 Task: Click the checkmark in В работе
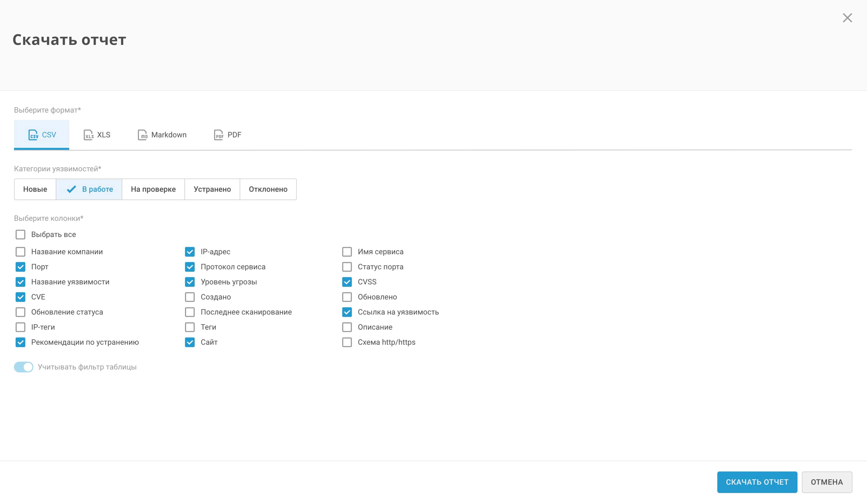click(71, 189)
